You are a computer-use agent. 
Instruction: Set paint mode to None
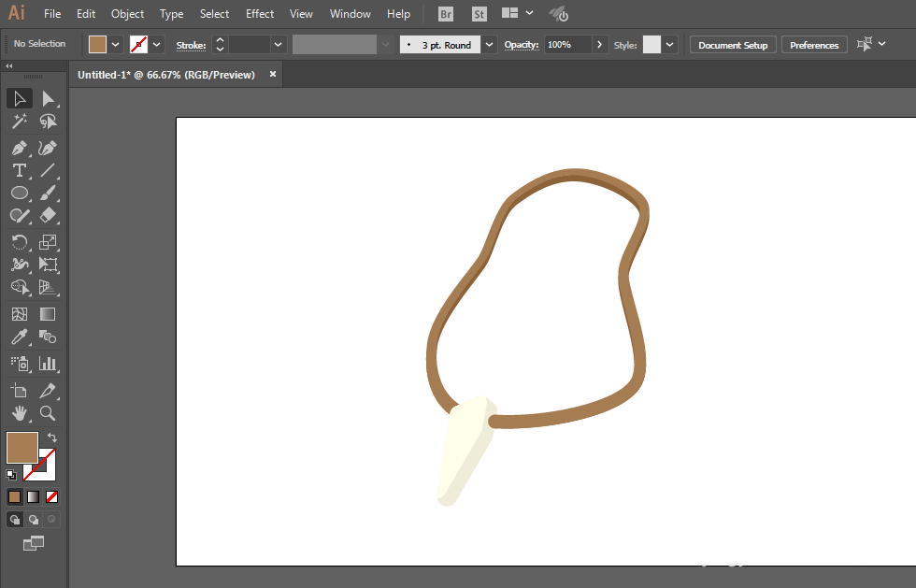pyautogui.click(x=52, y=496)
